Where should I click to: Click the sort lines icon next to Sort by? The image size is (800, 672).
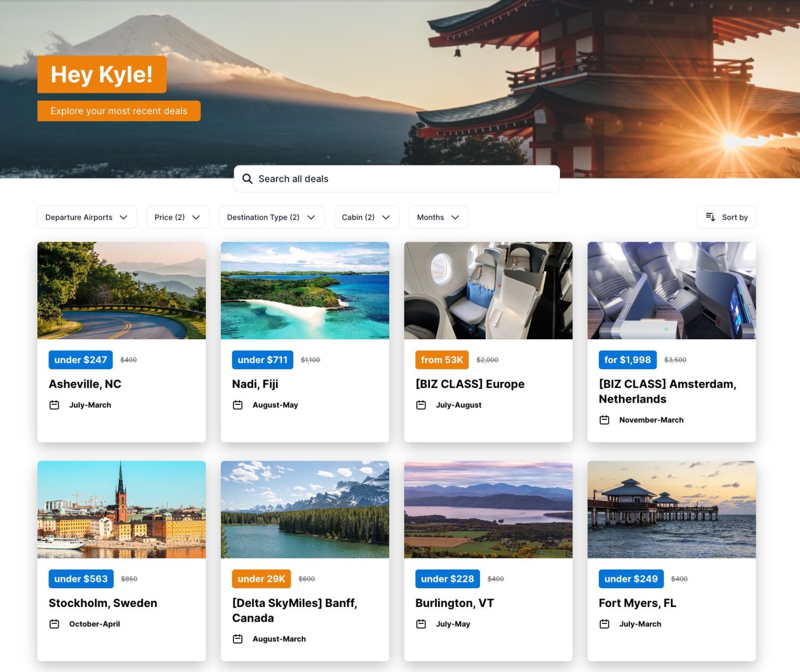[x=710, y=217]
